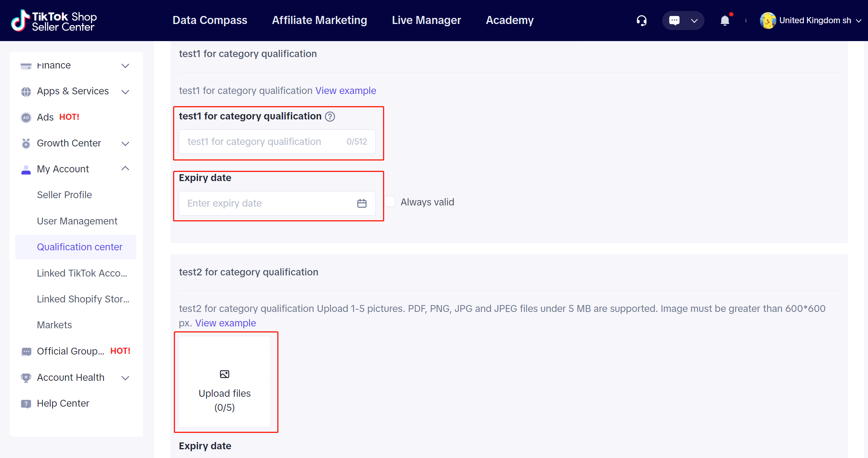The height and width of the screenshot is (458, 868).
Task: Click the help question mark beside test1 qualification
Action: pyautogui.click(x=330, y=117)
